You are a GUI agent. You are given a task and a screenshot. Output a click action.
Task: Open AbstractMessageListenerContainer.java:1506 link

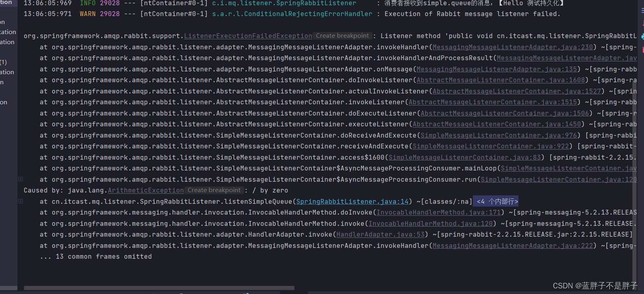[504, 114]
